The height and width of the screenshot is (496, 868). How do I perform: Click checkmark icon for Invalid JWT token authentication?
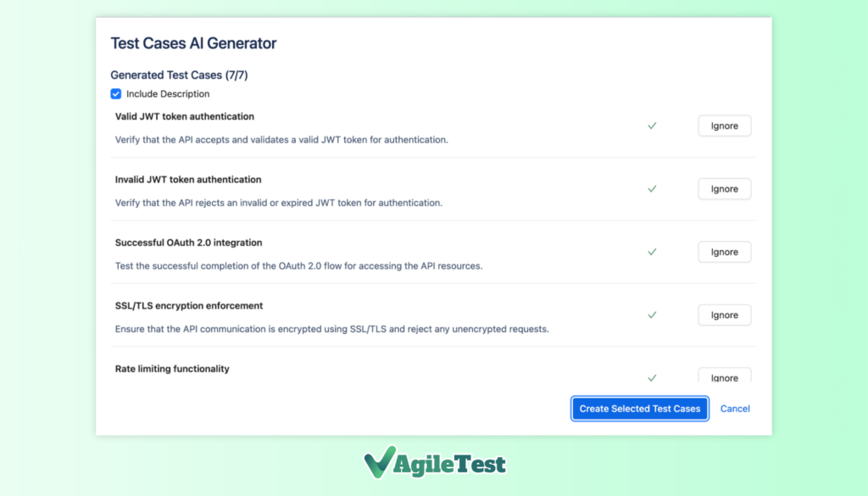pyautogui.click(x=652, y=189)
